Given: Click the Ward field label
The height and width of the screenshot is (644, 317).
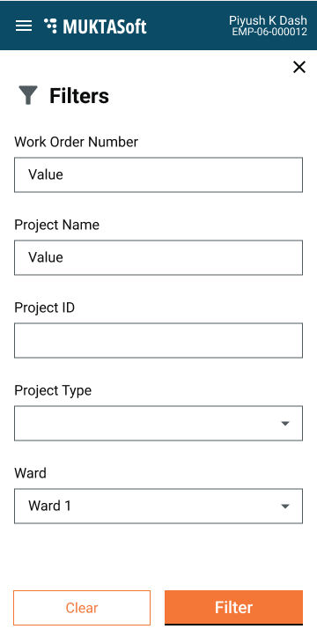Looking at the screenshot, I should tap(31, 473).
